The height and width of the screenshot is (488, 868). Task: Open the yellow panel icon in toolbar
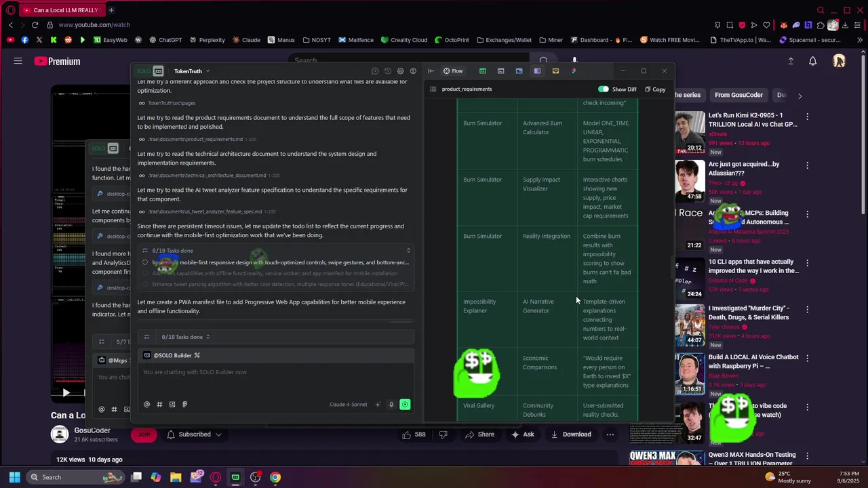tap(555, 71)
